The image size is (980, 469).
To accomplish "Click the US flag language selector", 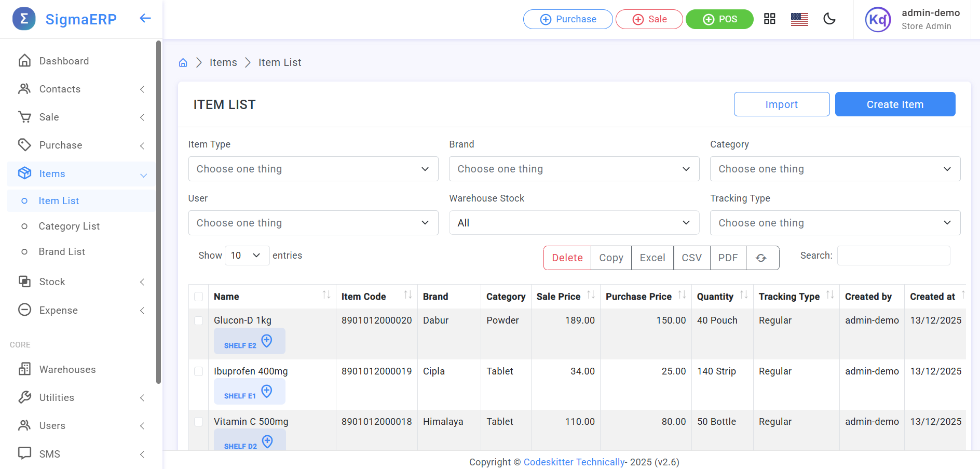I will [x=799, y=19].
